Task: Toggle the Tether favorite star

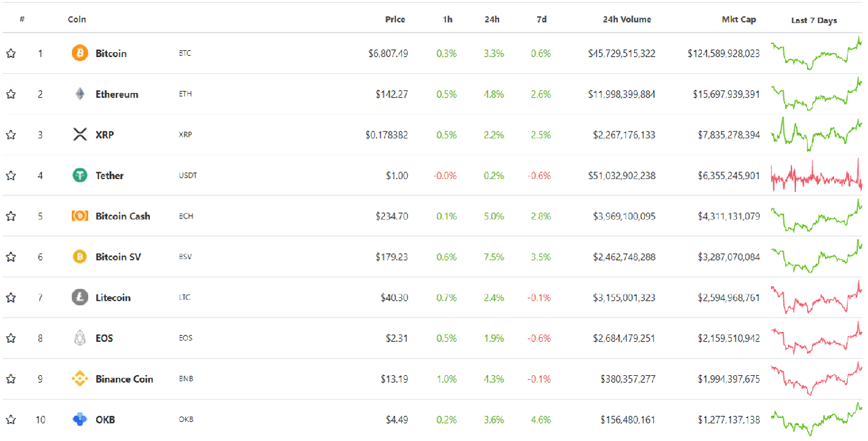Action: pos(11,176)
